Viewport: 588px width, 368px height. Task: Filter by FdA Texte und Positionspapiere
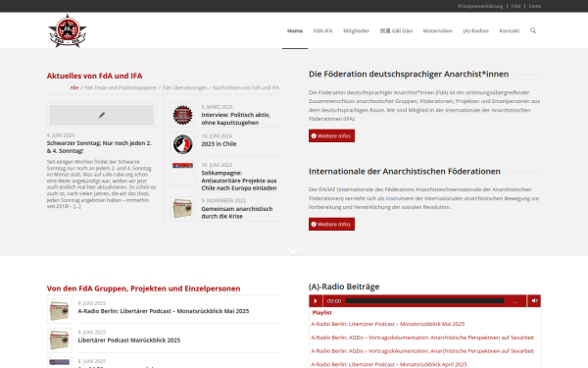point(121,87)
